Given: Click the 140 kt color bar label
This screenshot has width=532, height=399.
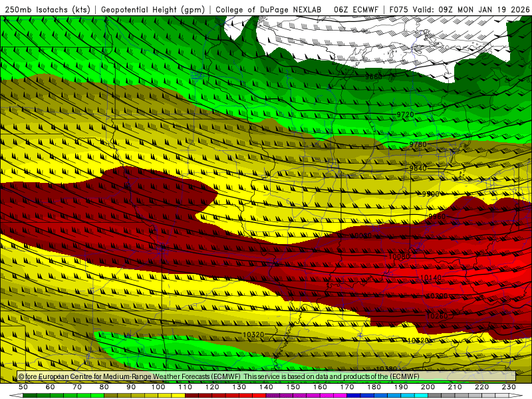Looking at the screenshot, I should [x=266, y=387].
